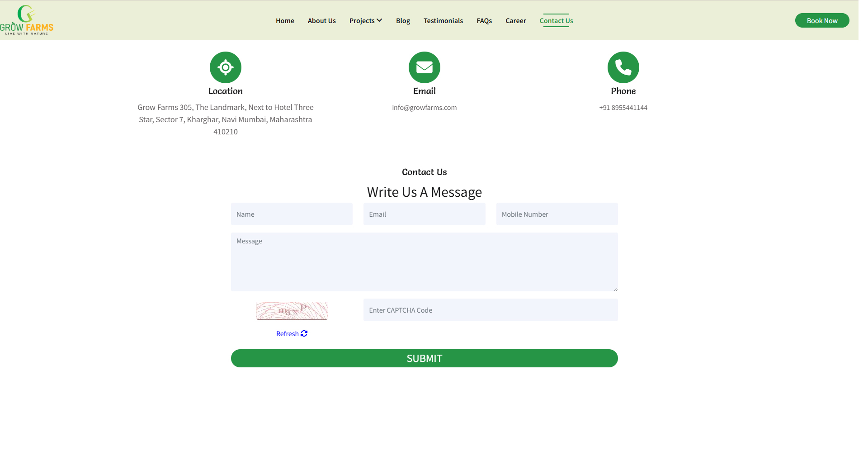The height and width of the screenshot is (461, 868).
Task: Click the Book Now button
Action: click(822, 20)
